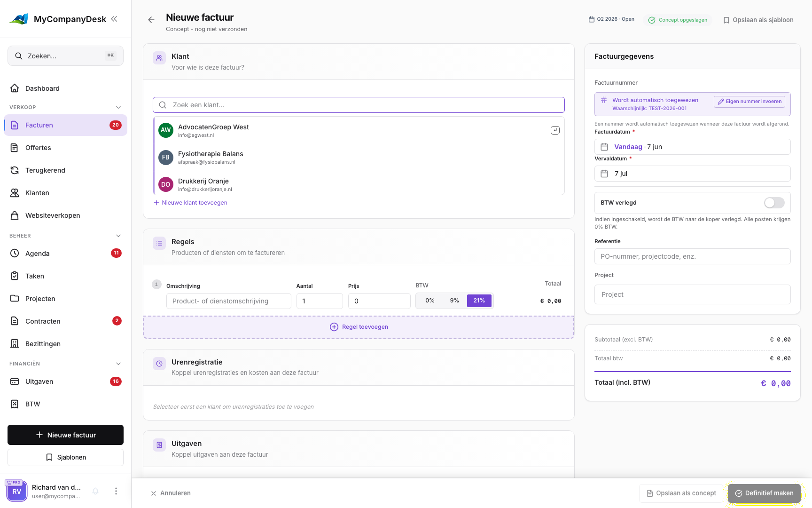Open Terugkerend in the sidebar
The width and height of the screenshot is (812, 508).
pyautogui.click(x=65, y=170)
